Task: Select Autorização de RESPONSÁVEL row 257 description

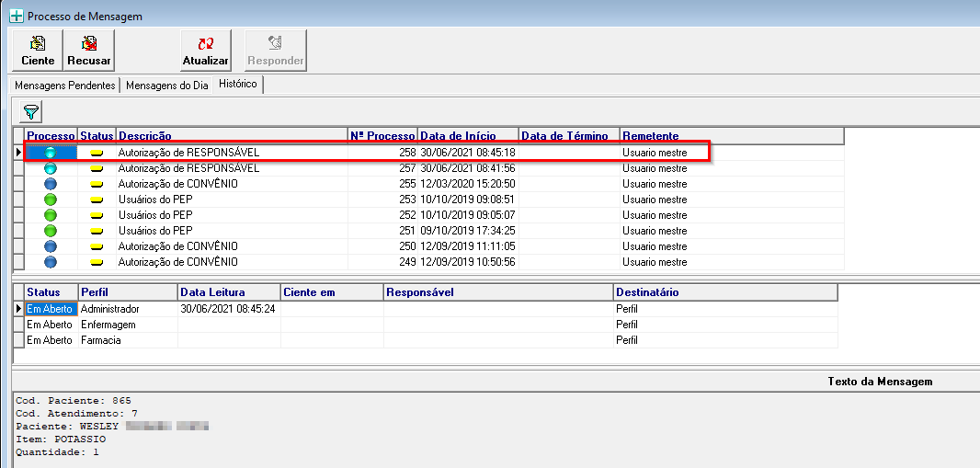Action: 188,168
